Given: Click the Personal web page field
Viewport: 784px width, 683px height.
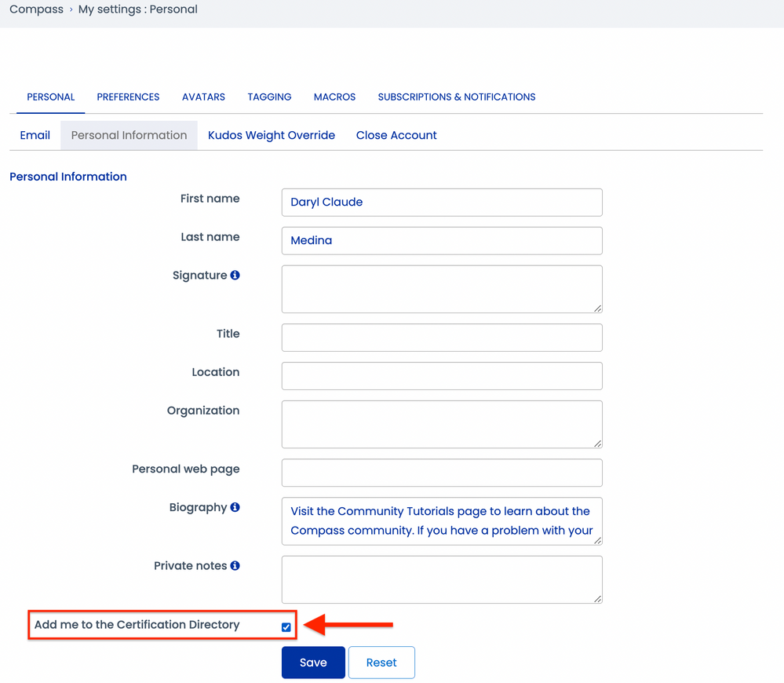Looking at the screenshot, I should [442, 473].
